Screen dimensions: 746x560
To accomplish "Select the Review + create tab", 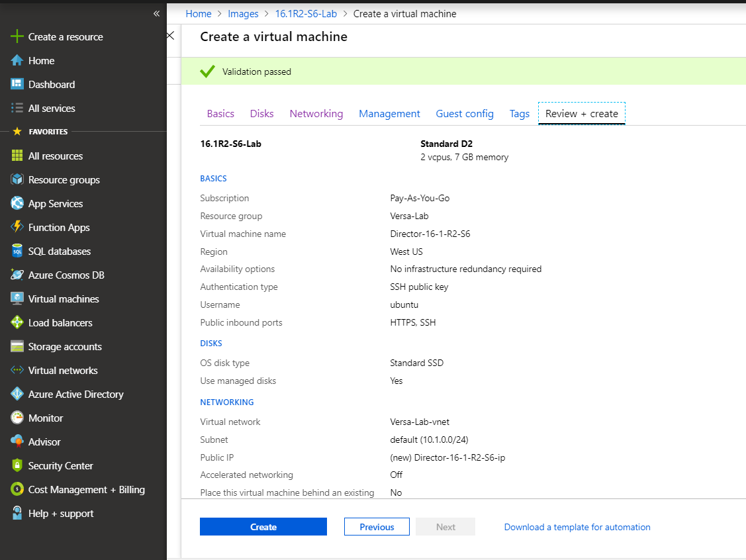I will (x=581, y=114).
